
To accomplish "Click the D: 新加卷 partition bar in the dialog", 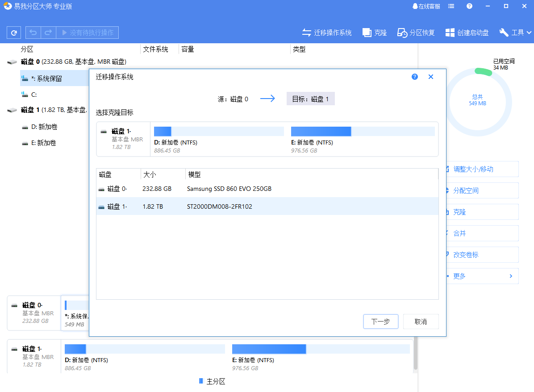I will click(x=219, y=132).
